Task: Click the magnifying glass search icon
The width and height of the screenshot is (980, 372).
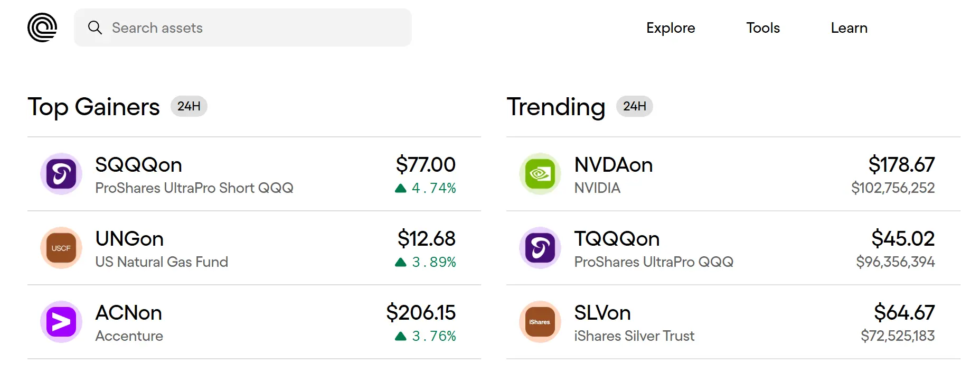Action: [95, 27]
